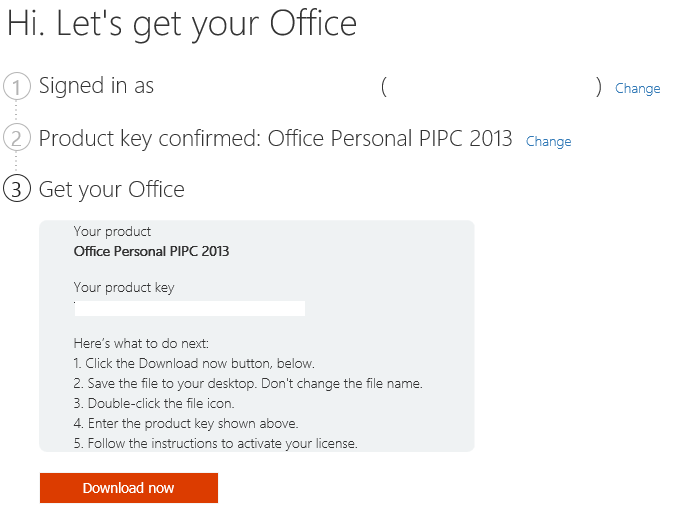The image size is (684, 508).
Task: Click the step 2 circle icon
Action: coord(17,138)
